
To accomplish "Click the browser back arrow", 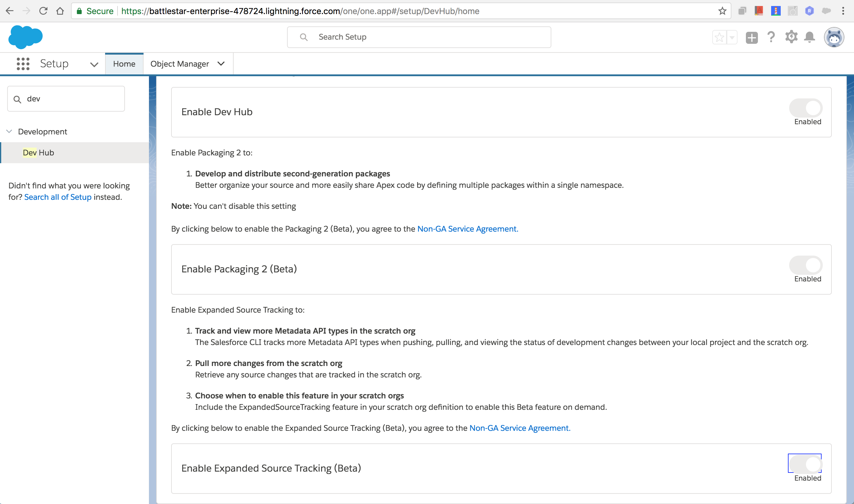I will (10, 11).
